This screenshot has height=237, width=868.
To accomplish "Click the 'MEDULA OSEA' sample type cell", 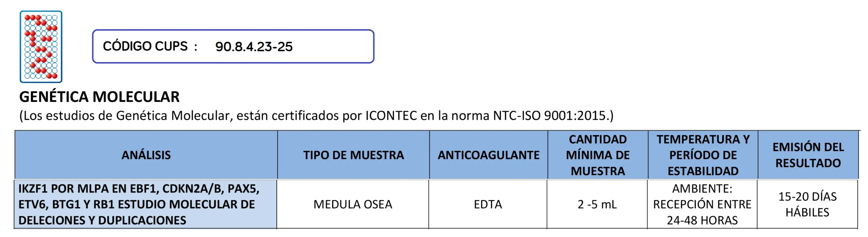I will [x=353, y=204].
